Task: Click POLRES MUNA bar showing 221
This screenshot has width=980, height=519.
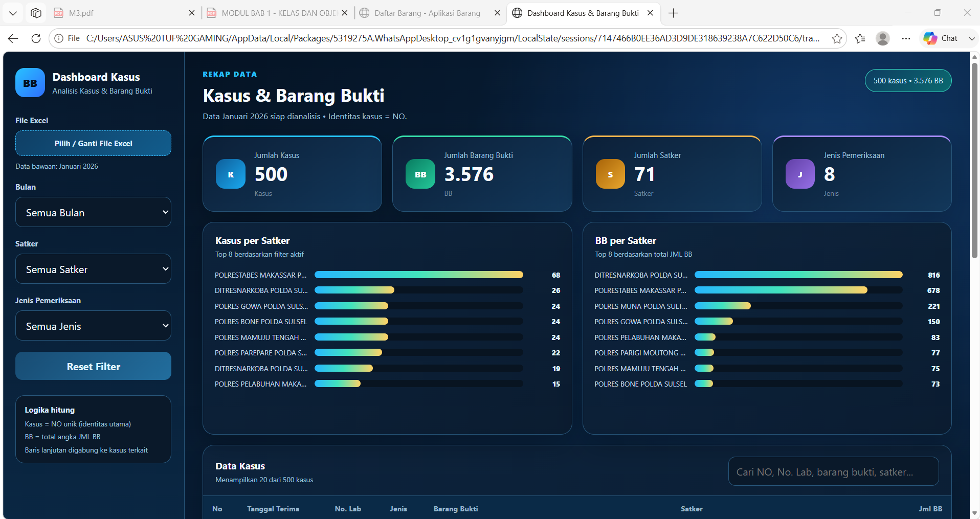Action: point(722,306)
